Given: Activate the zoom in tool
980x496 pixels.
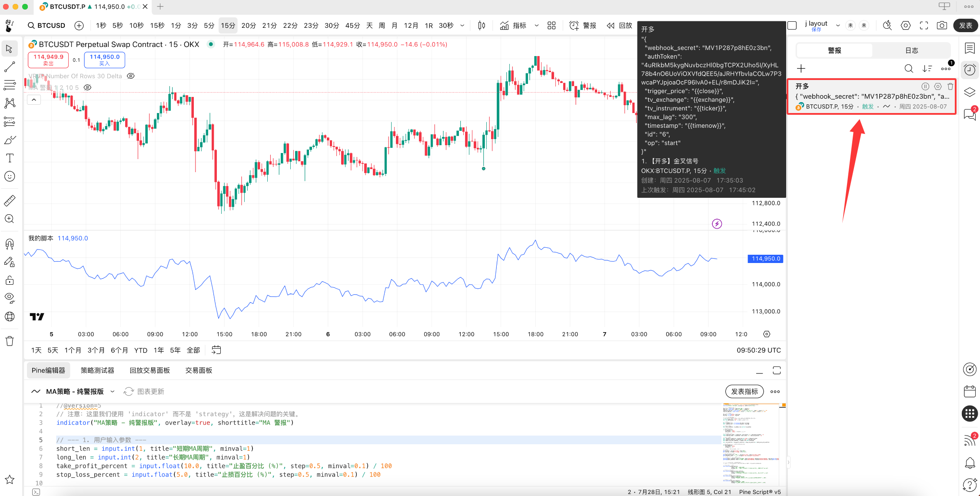Looking at the screenshot, I should 9,219.
